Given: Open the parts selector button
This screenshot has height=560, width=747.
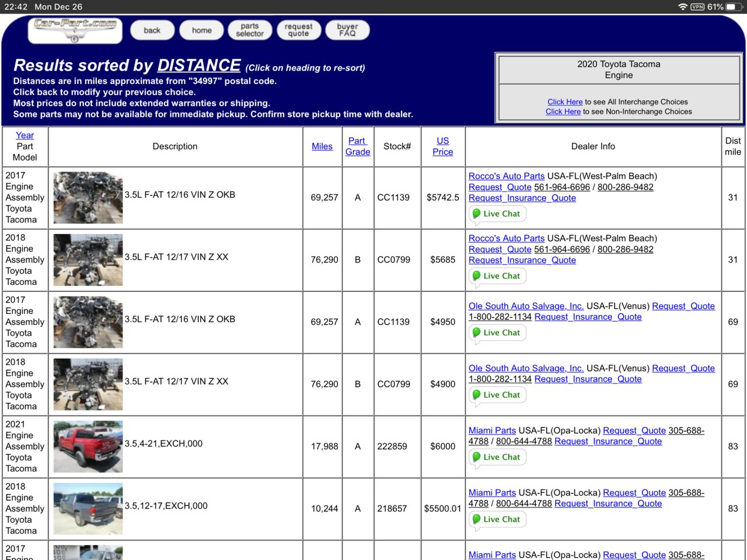Looking at the screenshot, I should tap(250, 30).
